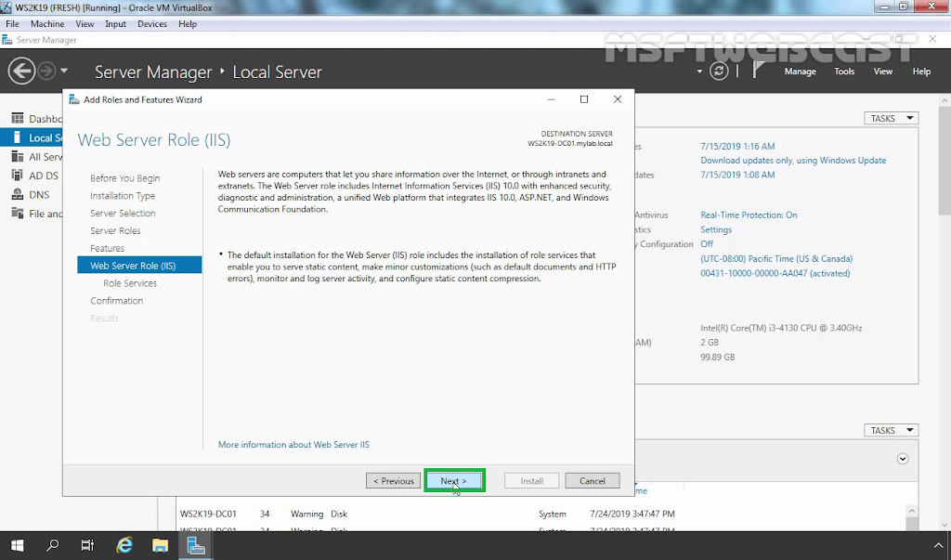Click the 7/15/2019 1:08 AM last checked link
Image resolution: width=951 pixels, height=560 pixels.
(x=737, y=175)
